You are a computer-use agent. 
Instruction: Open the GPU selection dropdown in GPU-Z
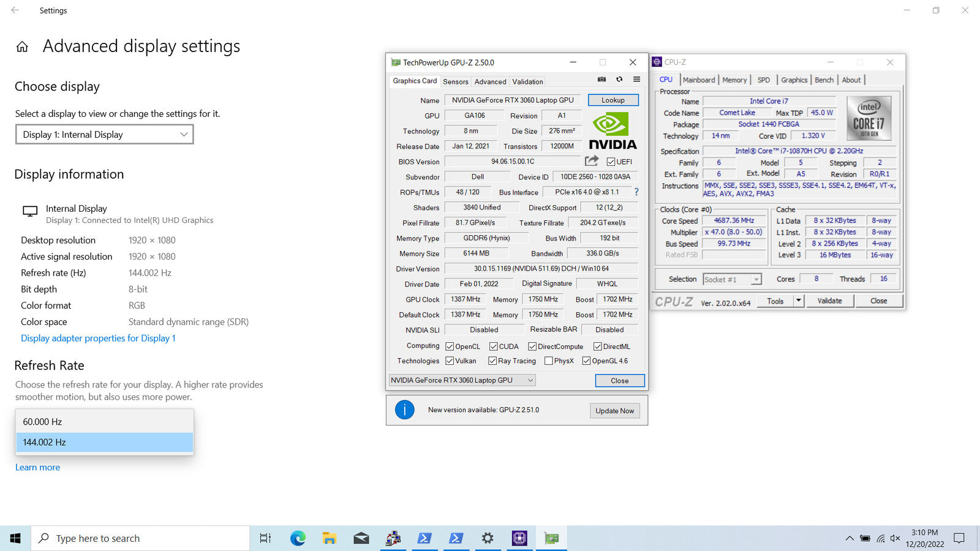462,380
